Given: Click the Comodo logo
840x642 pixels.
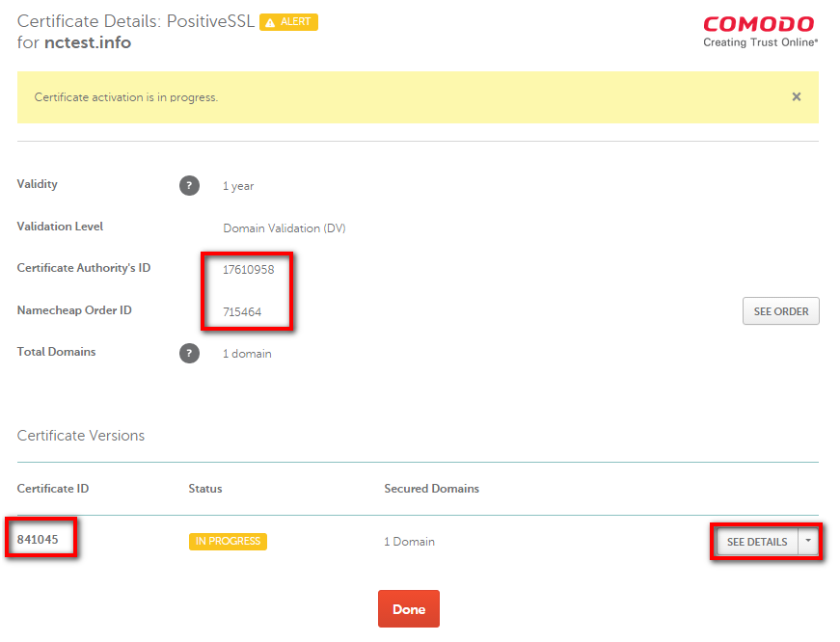Looking at the screenshot, I should click(x=760, y=32).
